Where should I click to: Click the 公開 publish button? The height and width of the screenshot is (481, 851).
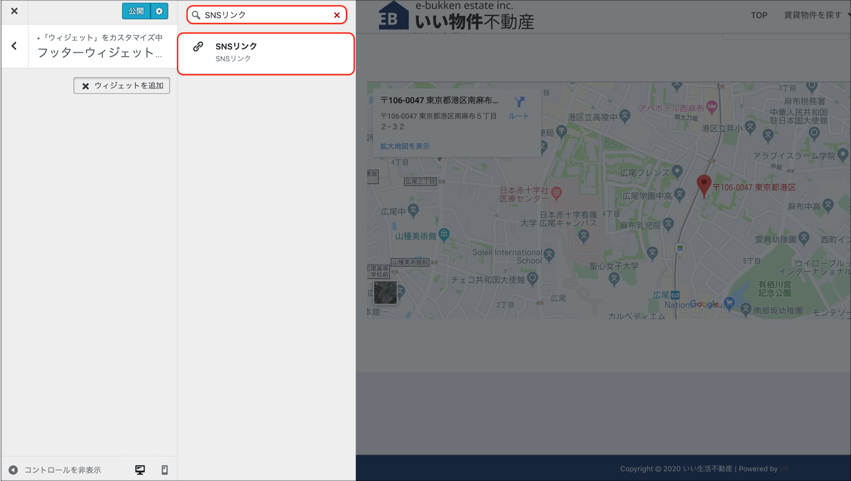pyautogui.click(x=136, y=11)
